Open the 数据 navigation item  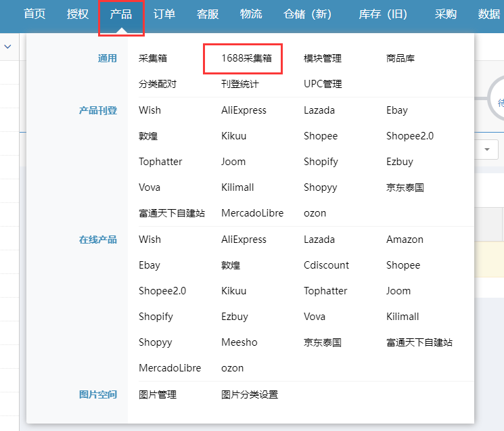click(489, 14)
